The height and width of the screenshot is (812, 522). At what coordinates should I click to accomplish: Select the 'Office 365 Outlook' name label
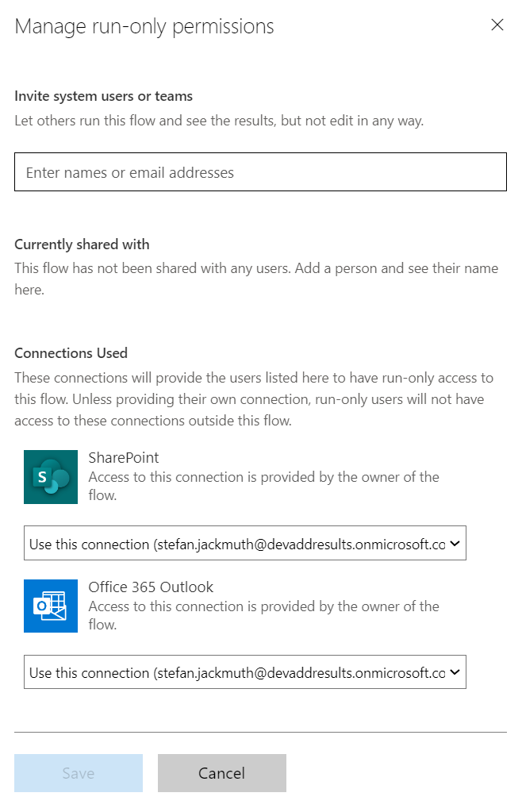[151, 587]
